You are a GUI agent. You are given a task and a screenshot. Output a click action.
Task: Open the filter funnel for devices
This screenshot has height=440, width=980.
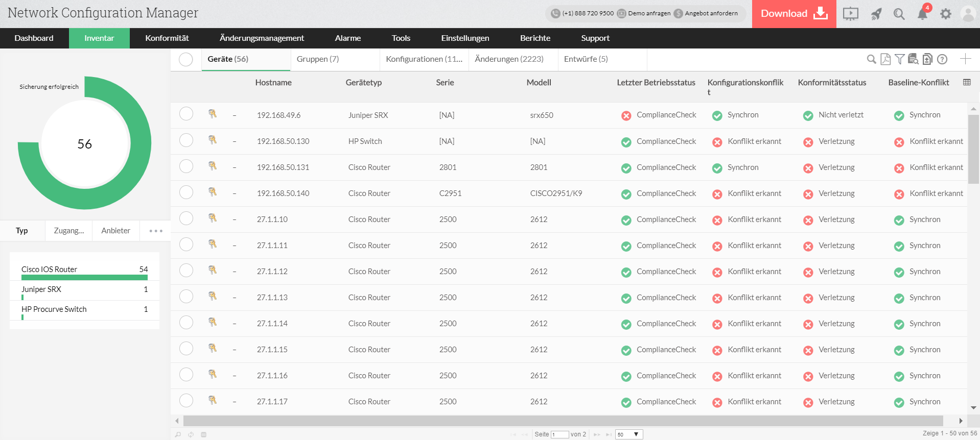[x=900, y=59]
